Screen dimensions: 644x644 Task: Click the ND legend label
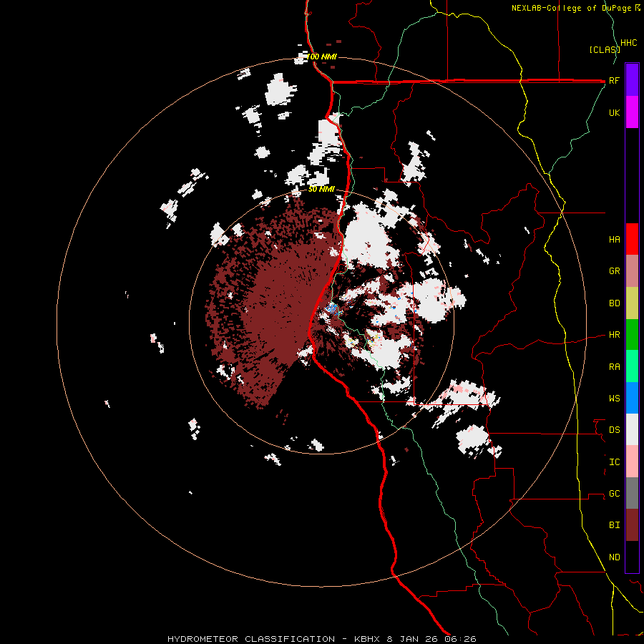[614, 557]
